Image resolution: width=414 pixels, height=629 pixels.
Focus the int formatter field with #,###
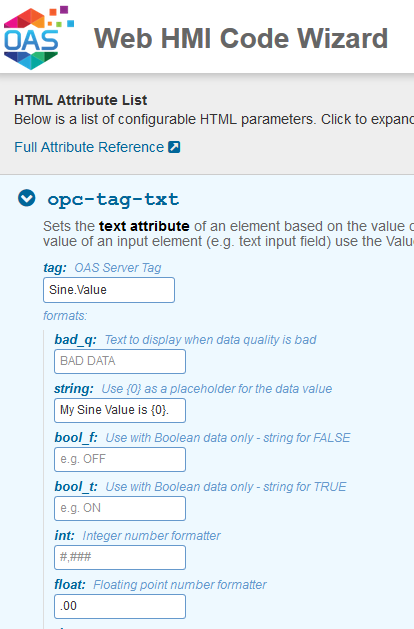pyautogui.click(x=120, y=557)
